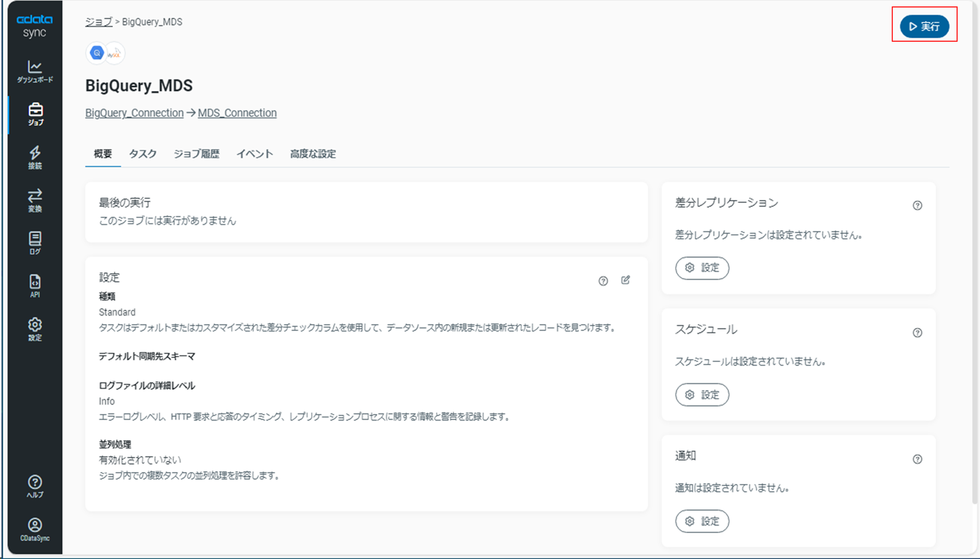This screenshot has width=980, height=559.
Task: Click the BigQuery source connector icon
Action: click(x=97, y=53)
